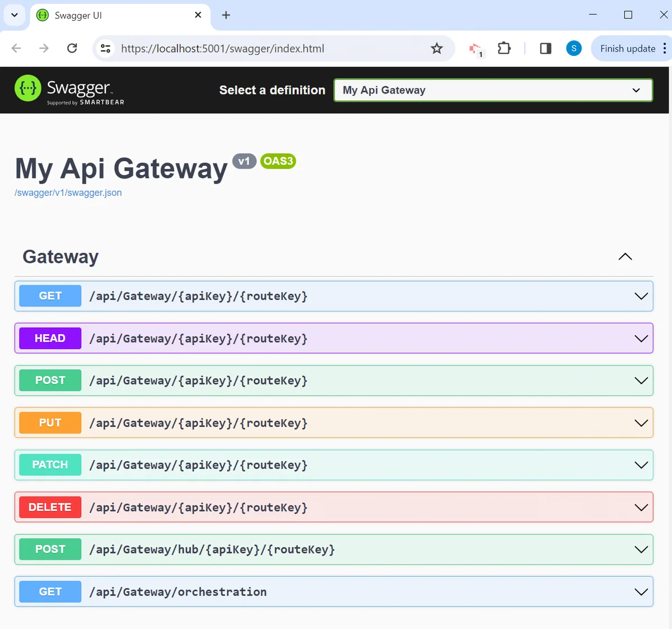Click the PATCH method badge

pos(50,465)
